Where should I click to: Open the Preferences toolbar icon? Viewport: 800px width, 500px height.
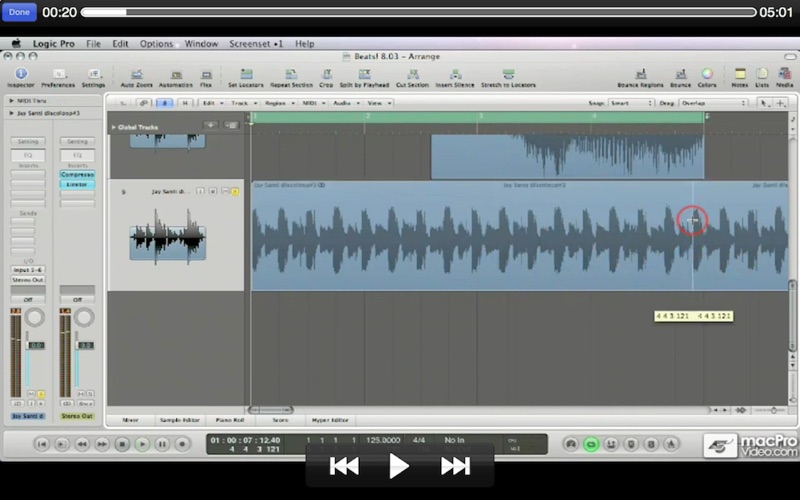[x=58, y=74]
